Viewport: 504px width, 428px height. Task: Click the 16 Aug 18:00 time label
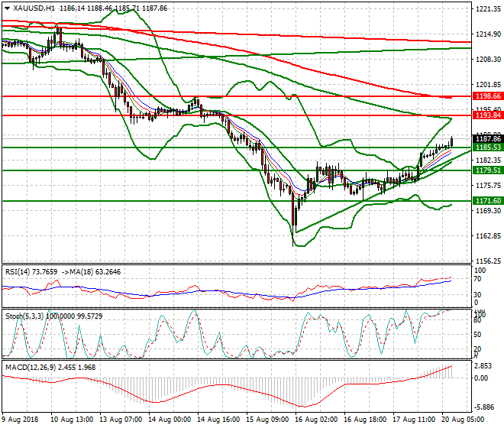pyautogui.click(x=365, y=420)
